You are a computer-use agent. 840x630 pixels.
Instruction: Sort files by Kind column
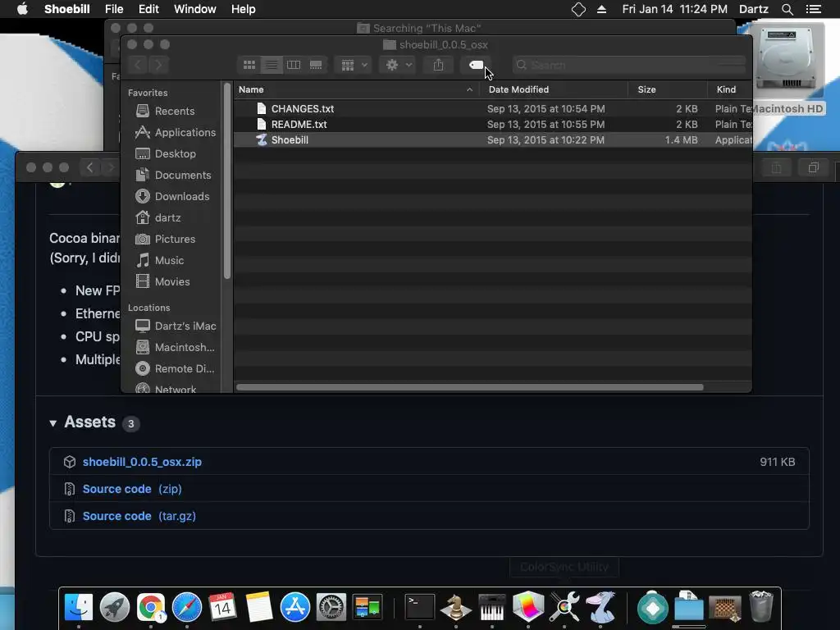[729, 89]
